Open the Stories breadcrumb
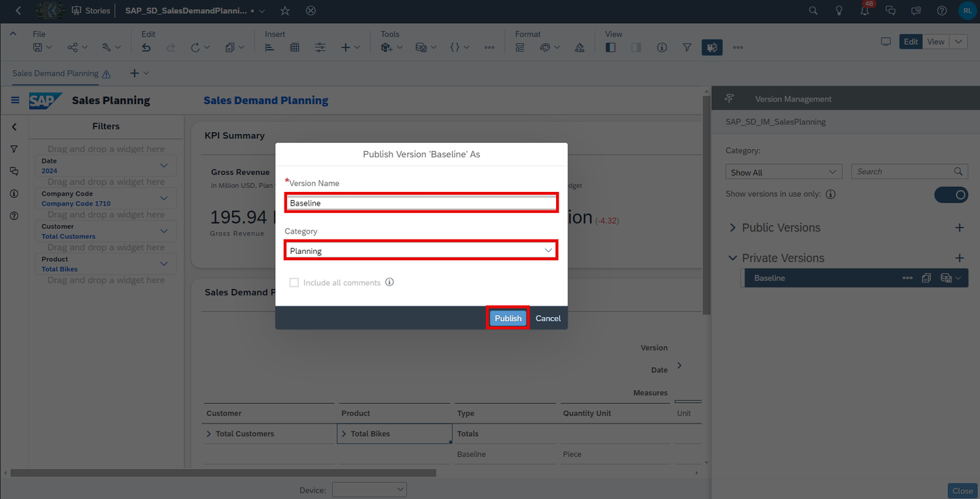The image size is (980, 499). click(91, 11)
